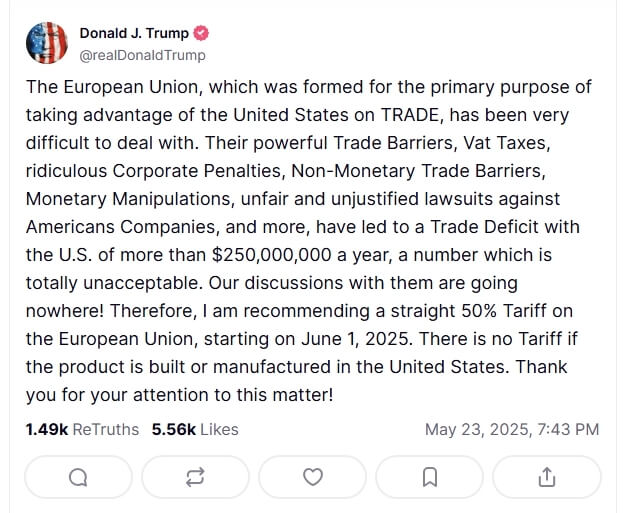The image size is (629, 513).
Task: Open the May 23, 2025 timestamp permalink
Action: (512, 430)
